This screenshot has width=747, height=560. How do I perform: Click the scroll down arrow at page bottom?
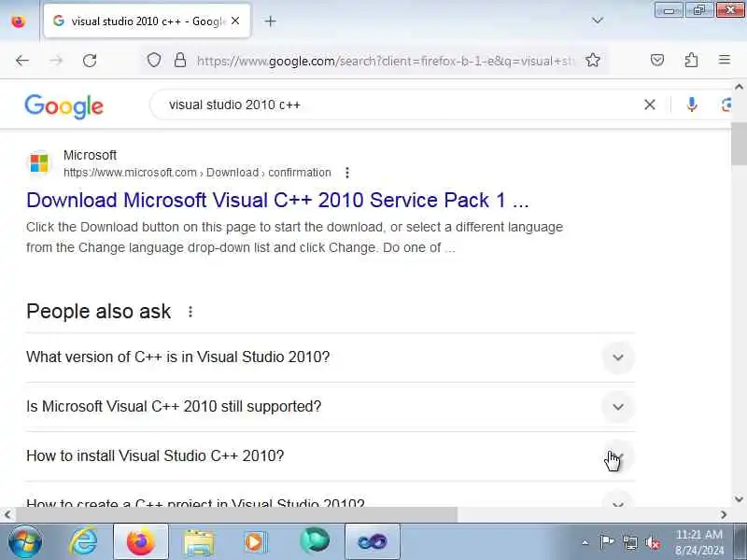click(739, 499)
